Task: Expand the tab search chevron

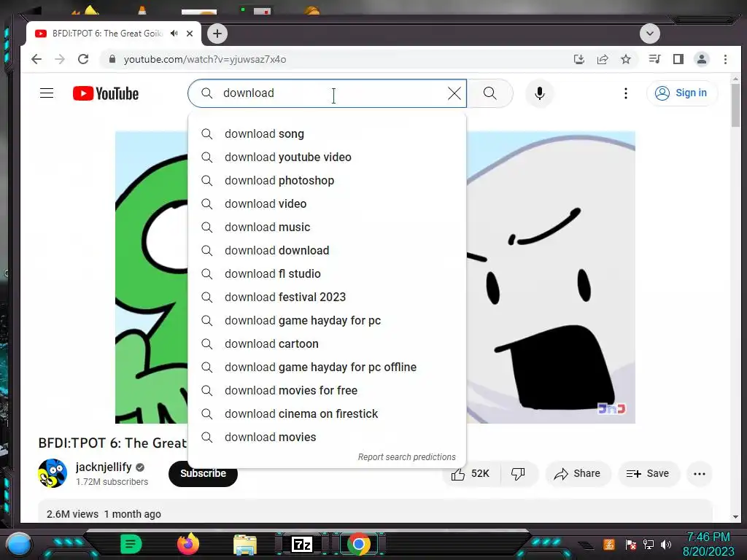Action: point(650,34)
